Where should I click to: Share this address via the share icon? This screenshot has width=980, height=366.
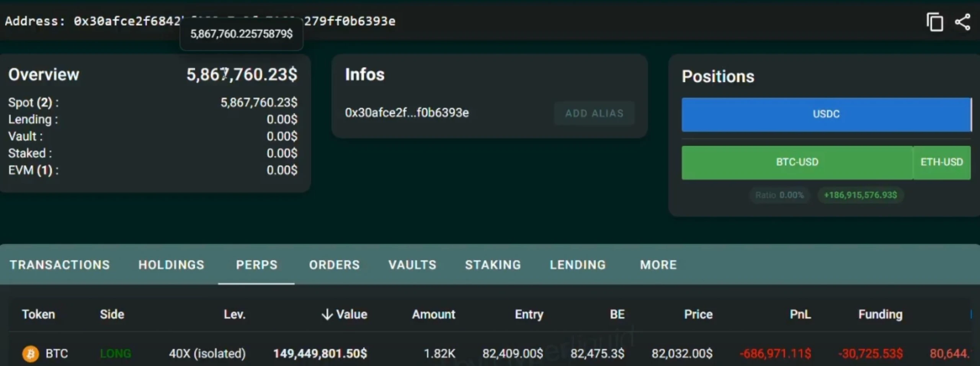click(963, 22)
